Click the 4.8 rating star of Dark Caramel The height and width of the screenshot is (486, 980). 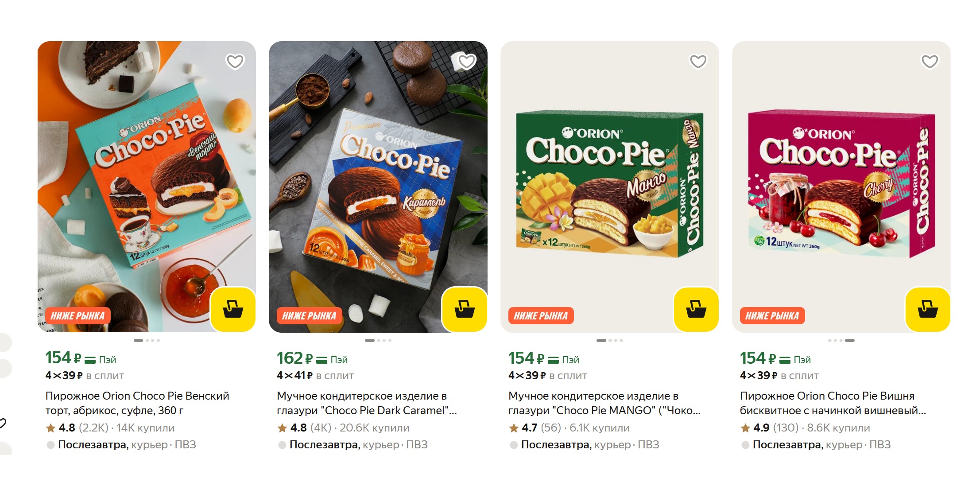[x=282, y=428]
